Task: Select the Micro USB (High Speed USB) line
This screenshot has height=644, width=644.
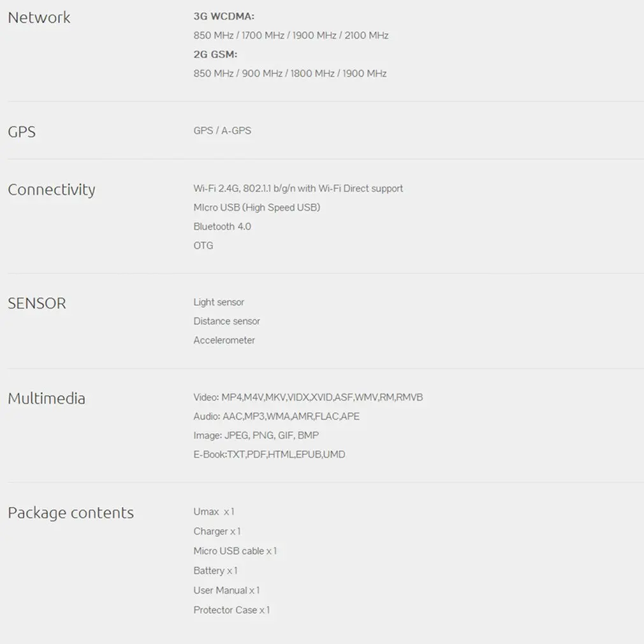Action: (257, 207)
